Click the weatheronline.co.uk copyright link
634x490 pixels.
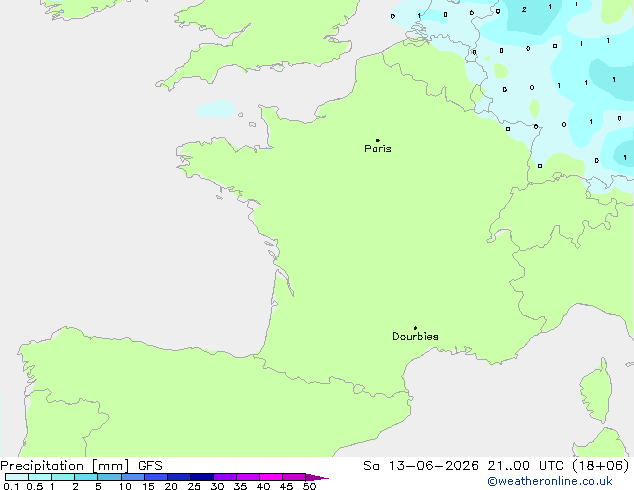tap(550, 481)
